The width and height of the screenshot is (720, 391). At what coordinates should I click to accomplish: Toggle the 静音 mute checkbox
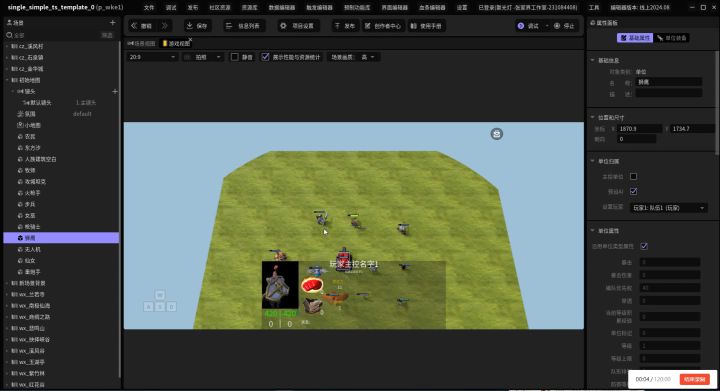pos(235,57)
